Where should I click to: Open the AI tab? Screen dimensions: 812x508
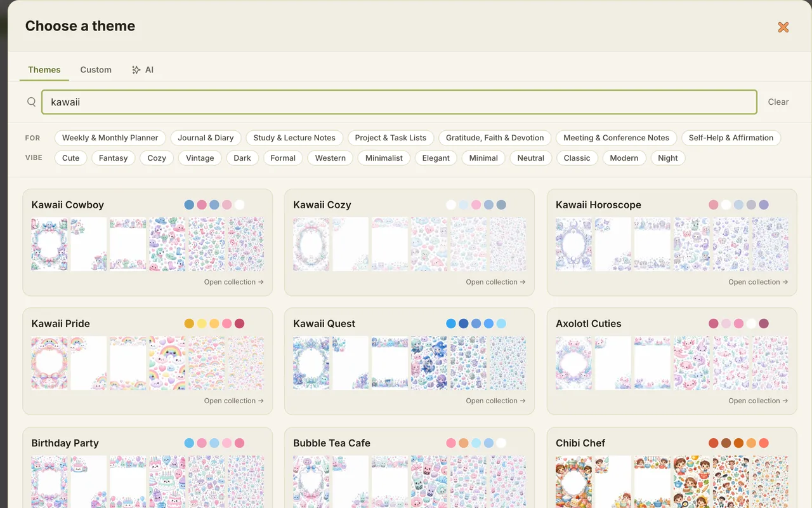click(143, 70)
